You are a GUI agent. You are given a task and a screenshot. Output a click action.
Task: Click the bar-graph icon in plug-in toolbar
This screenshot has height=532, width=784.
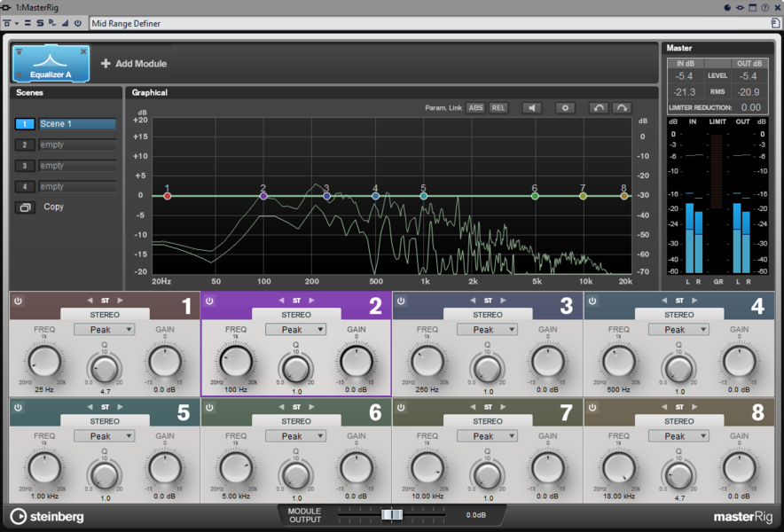tap(65, 23)
